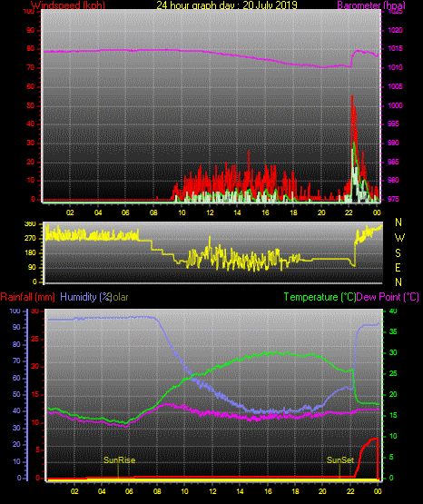The width and height of the screenshot is (423, 504).
Task: Click barometer axis value 1010
Action: [395, 67]
